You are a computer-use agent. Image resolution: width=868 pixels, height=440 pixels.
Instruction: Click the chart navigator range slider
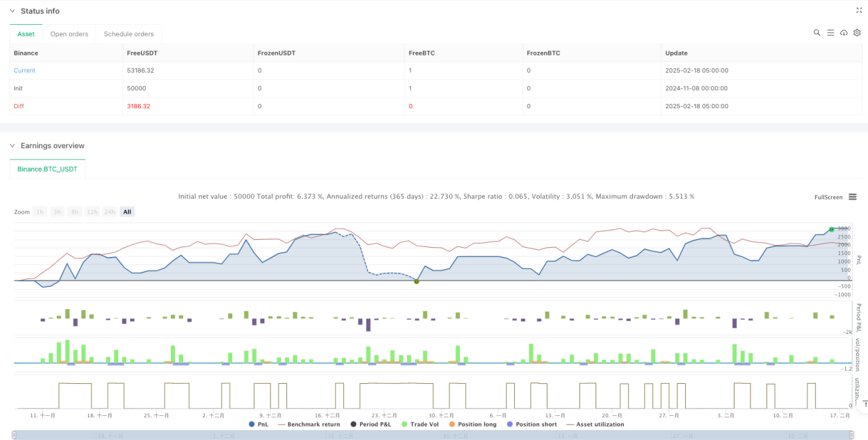[434, 435]
